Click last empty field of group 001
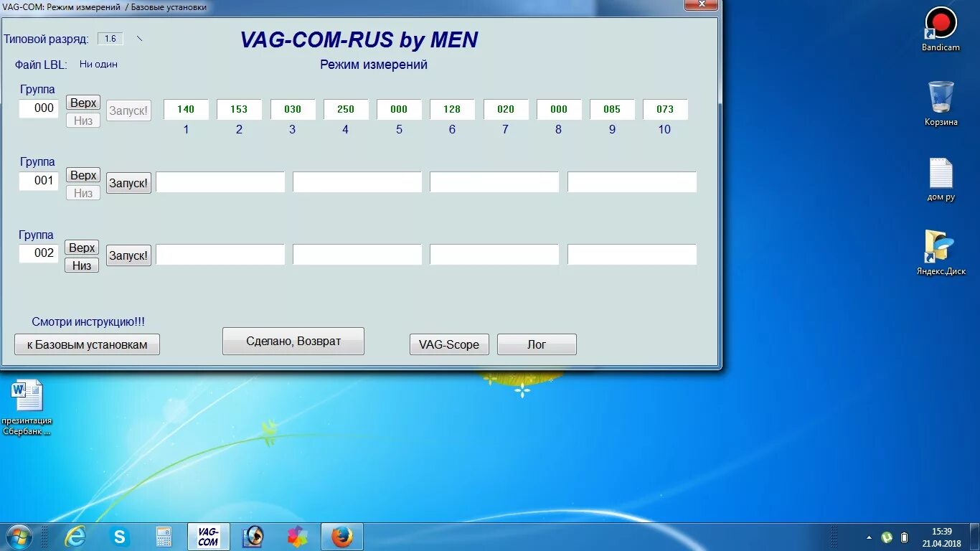 [632, 182]
